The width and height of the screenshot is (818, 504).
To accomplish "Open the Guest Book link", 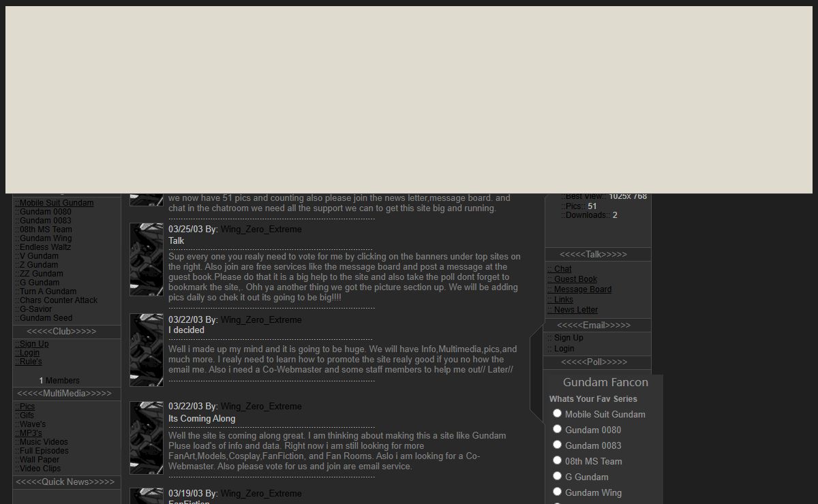I will (573, 279).
